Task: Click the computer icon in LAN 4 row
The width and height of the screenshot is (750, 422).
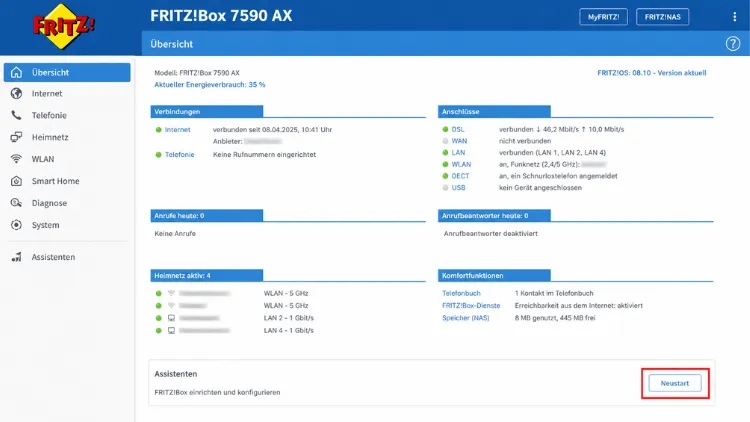Action: tap(171, 330)
